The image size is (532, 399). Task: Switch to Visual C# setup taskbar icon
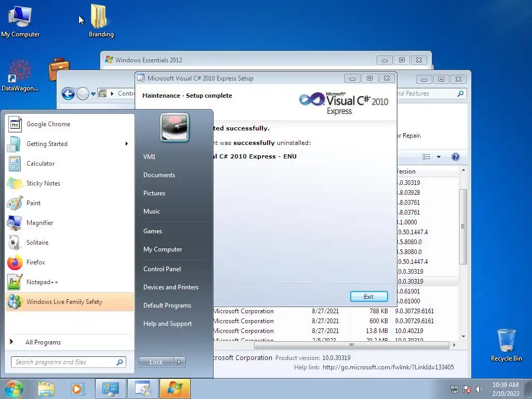(142, 389)
